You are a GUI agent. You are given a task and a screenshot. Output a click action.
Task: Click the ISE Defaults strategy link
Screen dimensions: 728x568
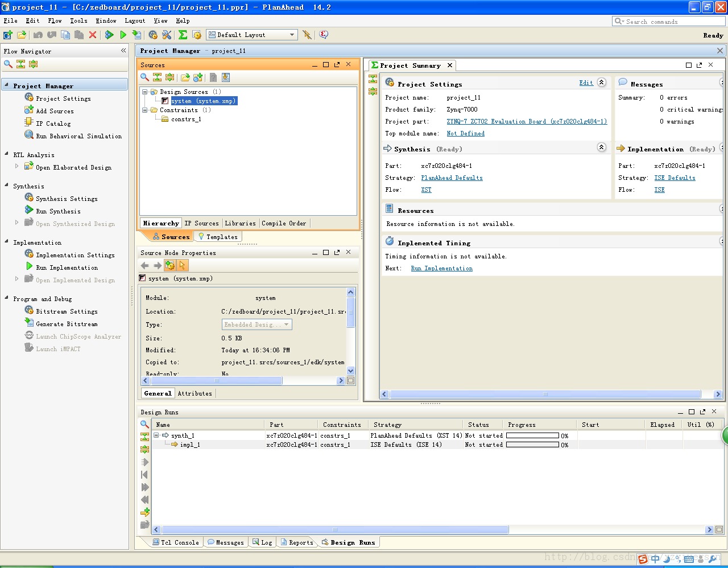675,178
